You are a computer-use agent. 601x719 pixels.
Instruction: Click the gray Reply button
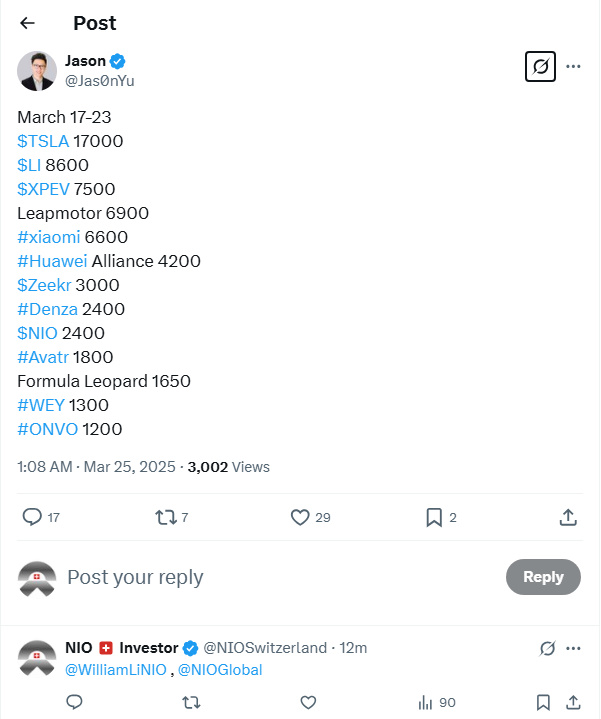click(543, 577)
